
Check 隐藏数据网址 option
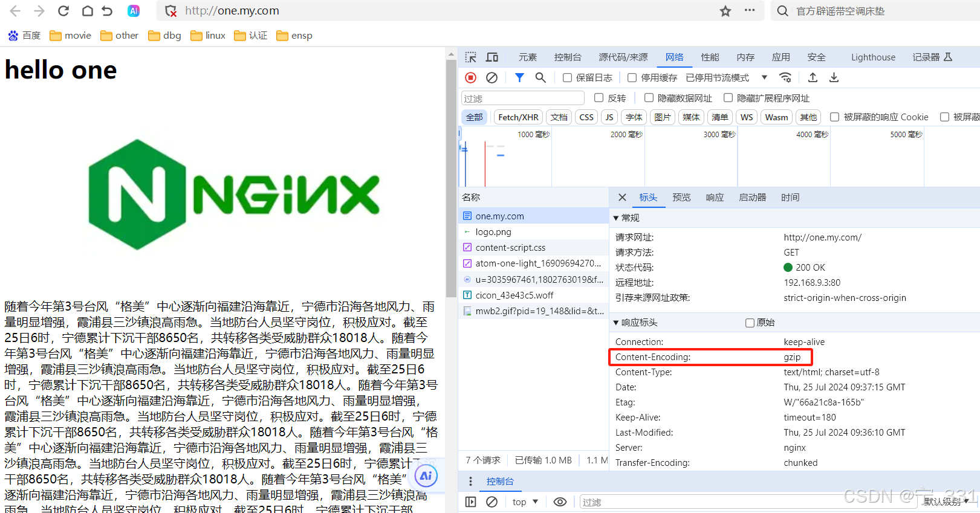(x=649, y=98)
